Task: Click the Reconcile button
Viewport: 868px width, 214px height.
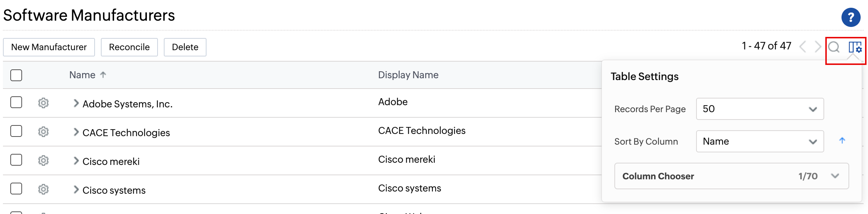Action: (129, 47)
